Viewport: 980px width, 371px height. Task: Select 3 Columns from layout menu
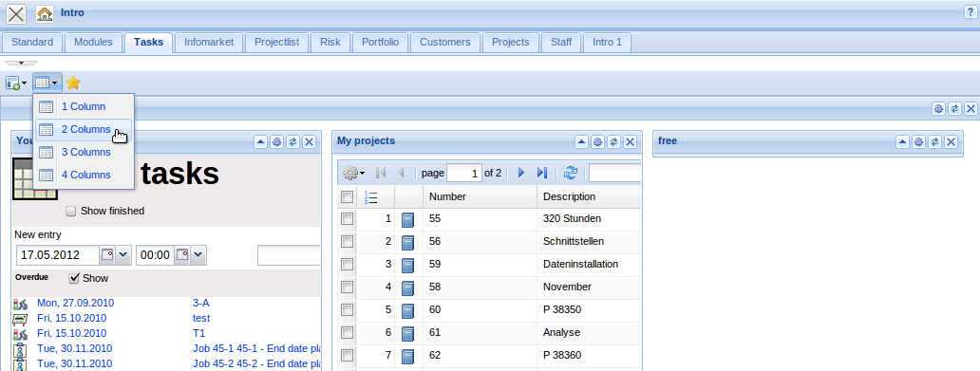point(85,153)
